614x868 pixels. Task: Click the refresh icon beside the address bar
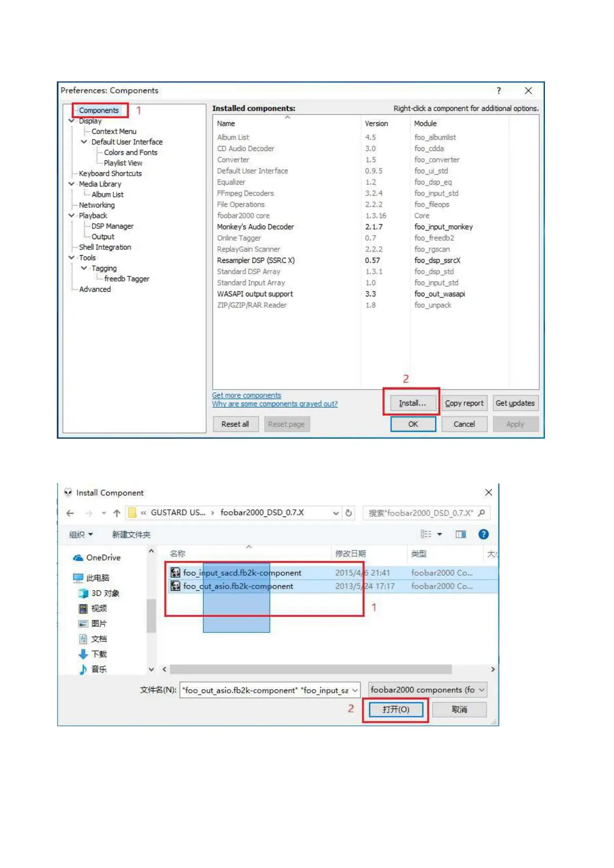coord(349,513)
